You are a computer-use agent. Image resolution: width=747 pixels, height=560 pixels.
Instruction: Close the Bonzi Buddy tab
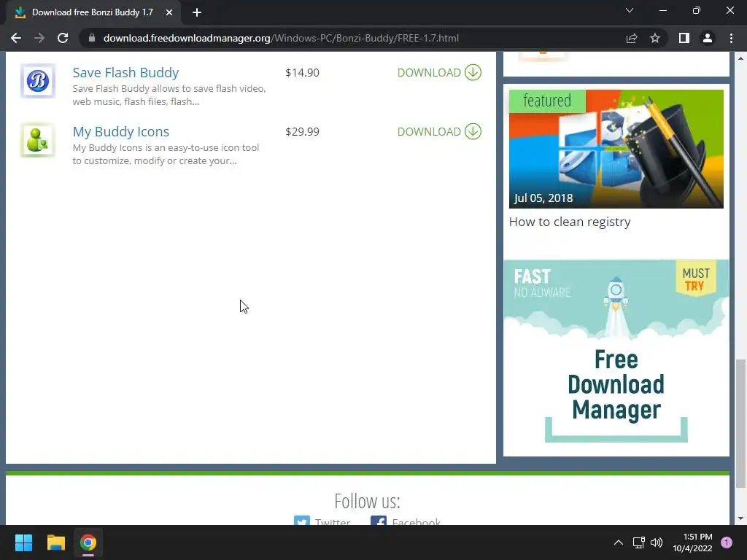[169, 12]
